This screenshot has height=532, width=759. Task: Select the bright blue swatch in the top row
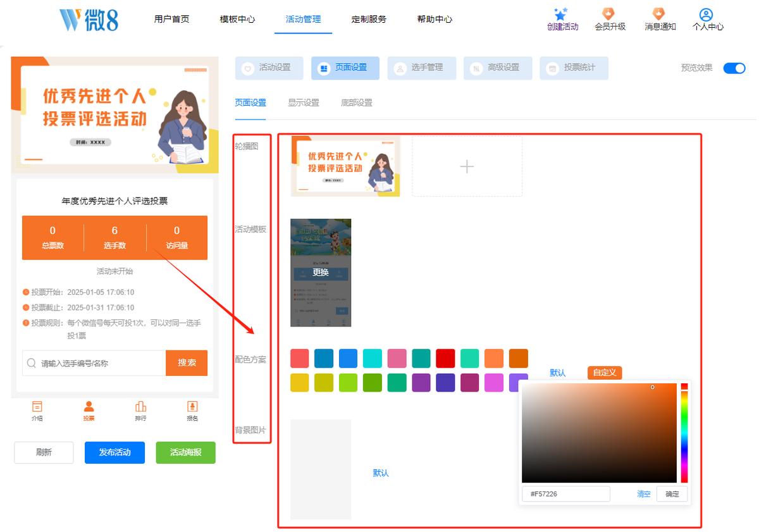point(348,358)
